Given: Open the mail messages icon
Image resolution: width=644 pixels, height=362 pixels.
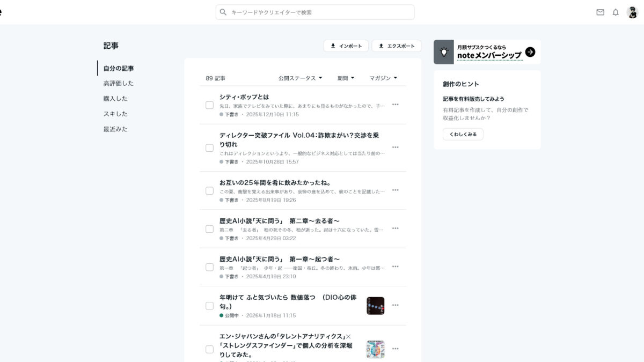Looking at the screenshot, I should pyautogui.click(x=600, y=12).
